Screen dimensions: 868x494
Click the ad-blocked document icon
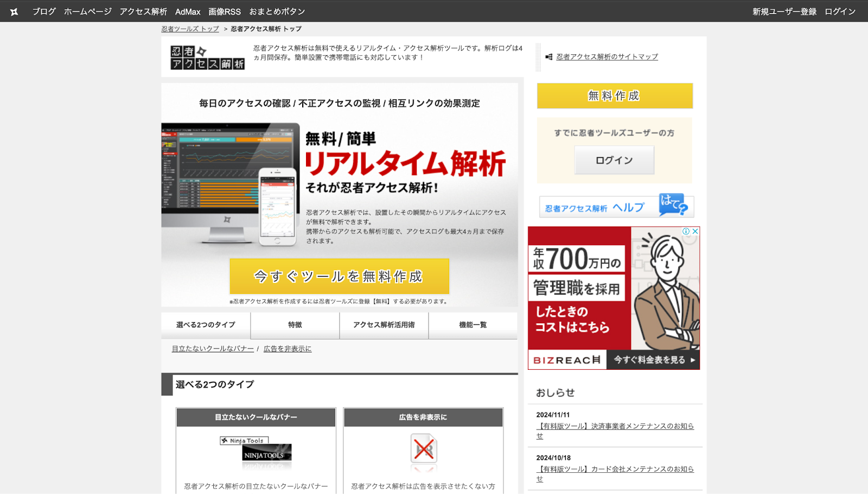[x=424, y=449]
